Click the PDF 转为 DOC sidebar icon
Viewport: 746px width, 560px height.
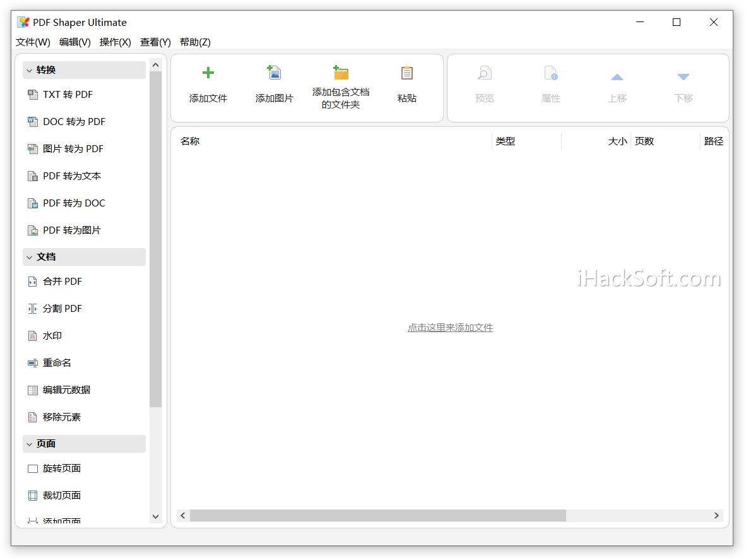(x=33, y=203)
